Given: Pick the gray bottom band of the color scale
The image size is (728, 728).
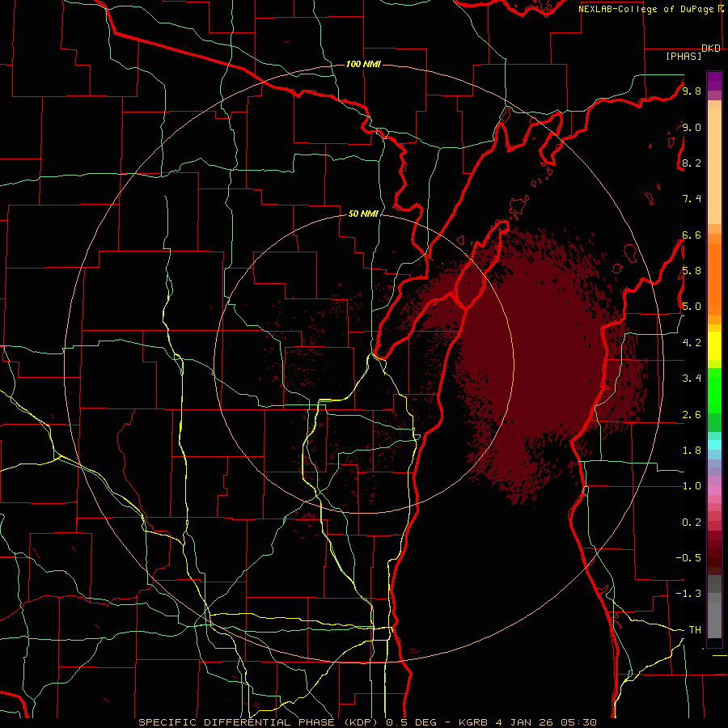Looking at the screenshot, I should click(x=714, y=612).
